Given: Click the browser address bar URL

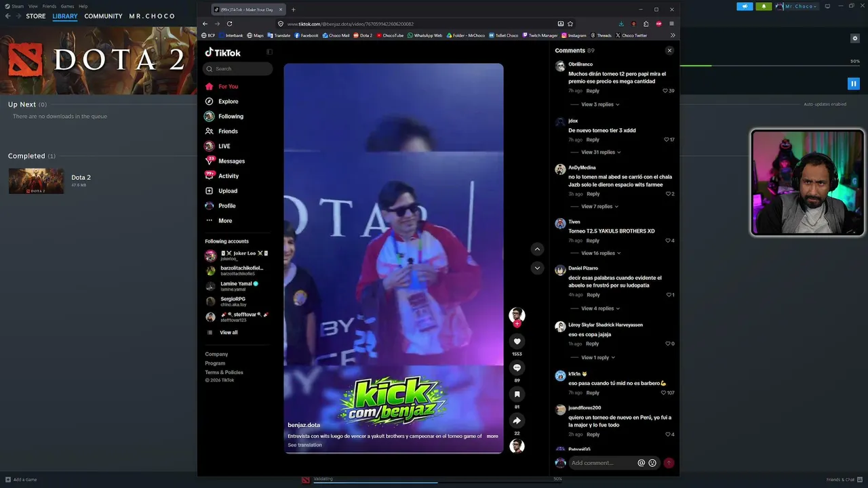Looking at the screenshot, I should click(351, 24).
